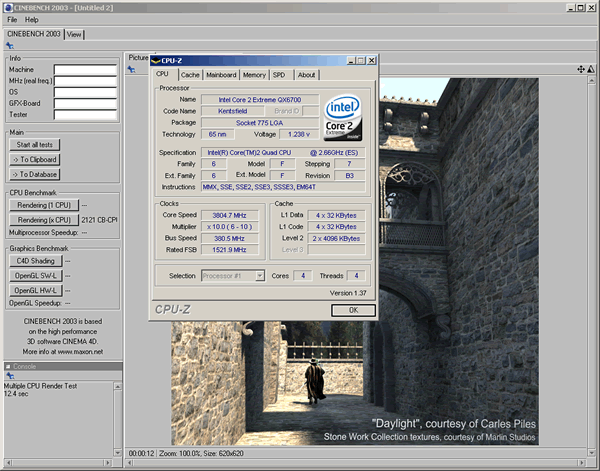Open the File menu

pos(12,20)
